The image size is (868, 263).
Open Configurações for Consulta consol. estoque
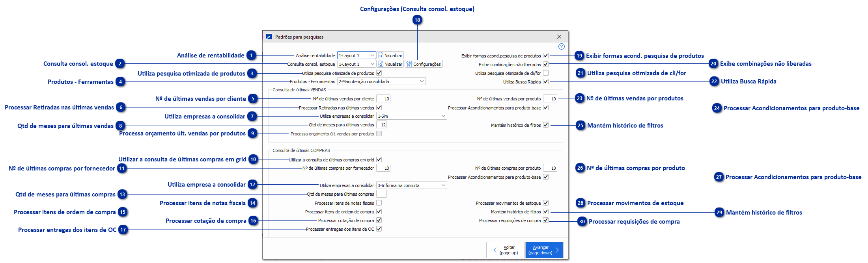(424, 64)
